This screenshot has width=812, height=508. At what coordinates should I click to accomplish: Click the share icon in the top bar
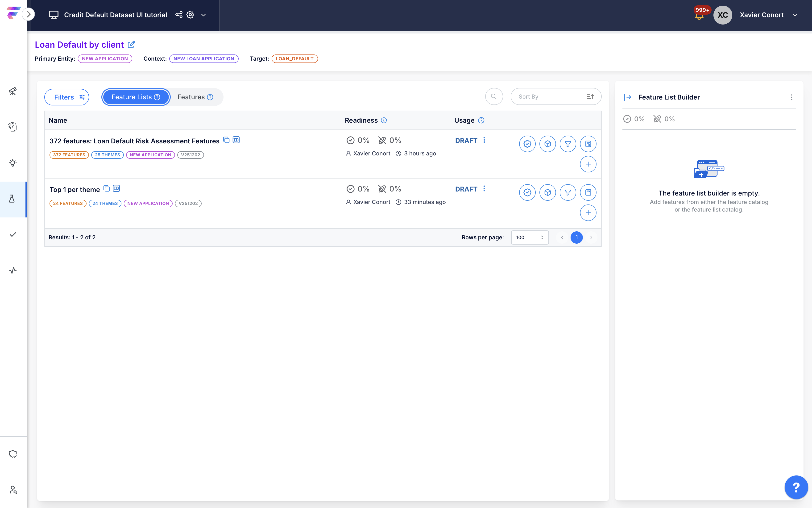click(x=179, y=15)
